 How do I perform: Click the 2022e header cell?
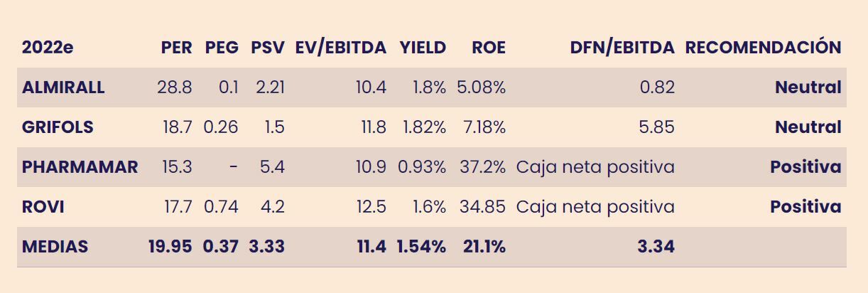pos(48,48)
